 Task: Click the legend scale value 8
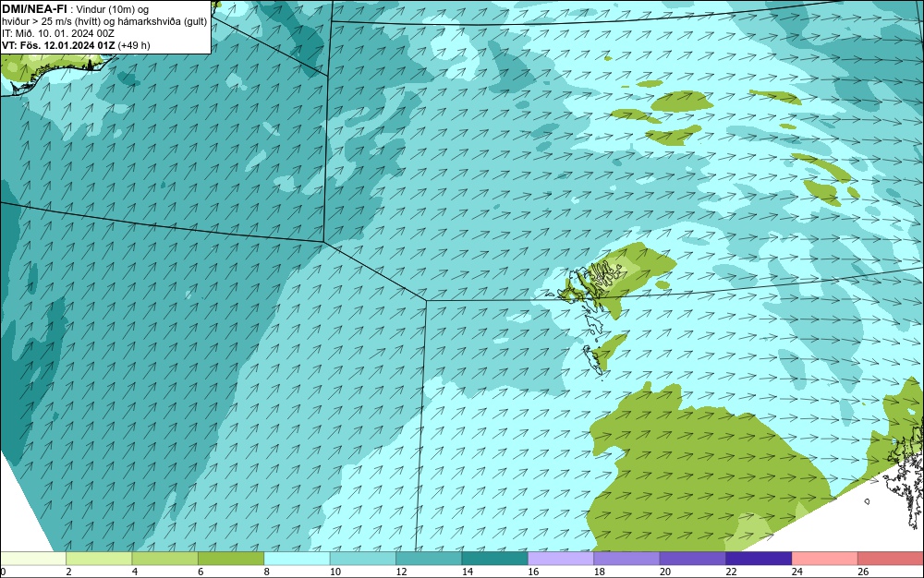pos(267,572)
